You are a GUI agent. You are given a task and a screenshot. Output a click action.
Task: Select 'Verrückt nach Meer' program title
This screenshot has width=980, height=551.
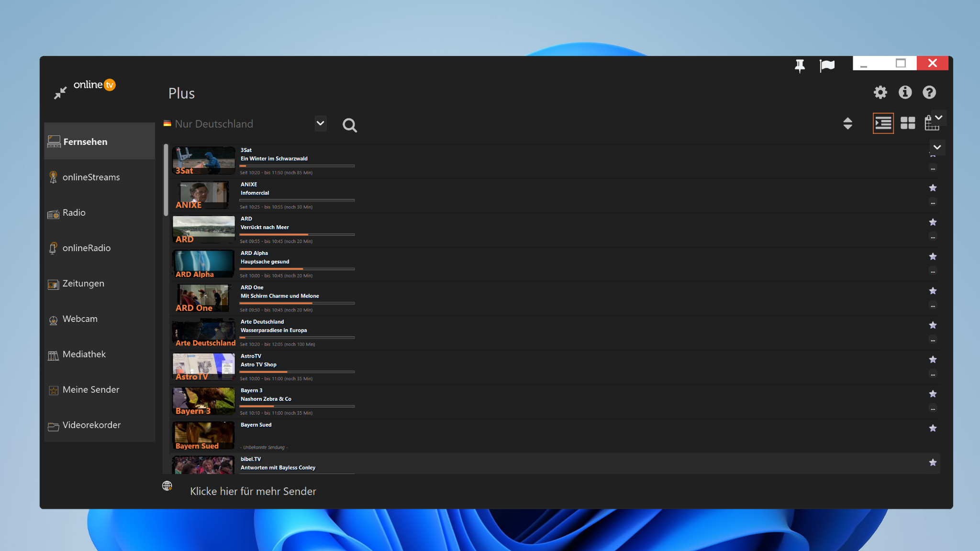click(x=265, y=228)
